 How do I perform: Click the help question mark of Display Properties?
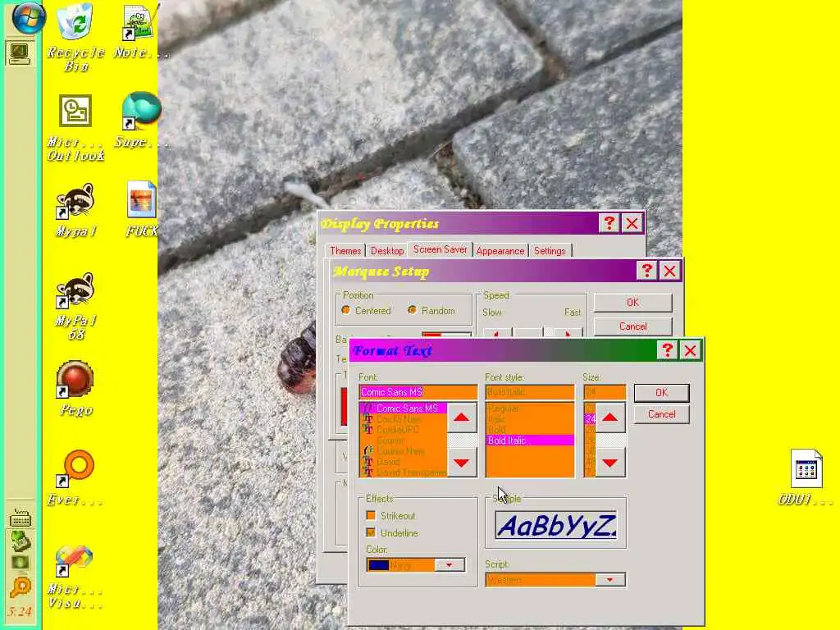coord(609,223)
